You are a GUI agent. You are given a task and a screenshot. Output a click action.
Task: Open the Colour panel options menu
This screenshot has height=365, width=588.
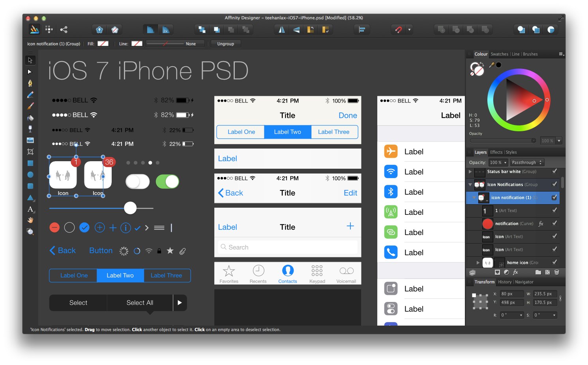[561, 54]
